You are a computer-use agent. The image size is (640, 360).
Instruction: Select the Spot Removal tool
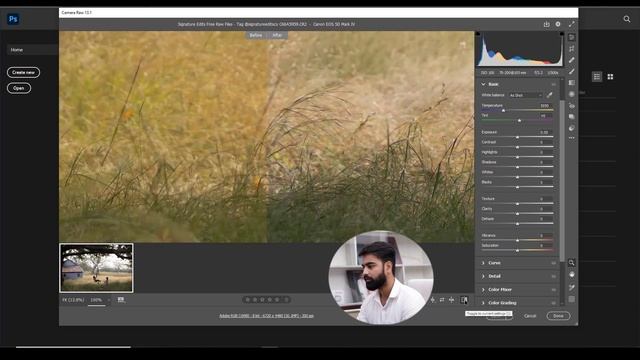pos(571,60)
